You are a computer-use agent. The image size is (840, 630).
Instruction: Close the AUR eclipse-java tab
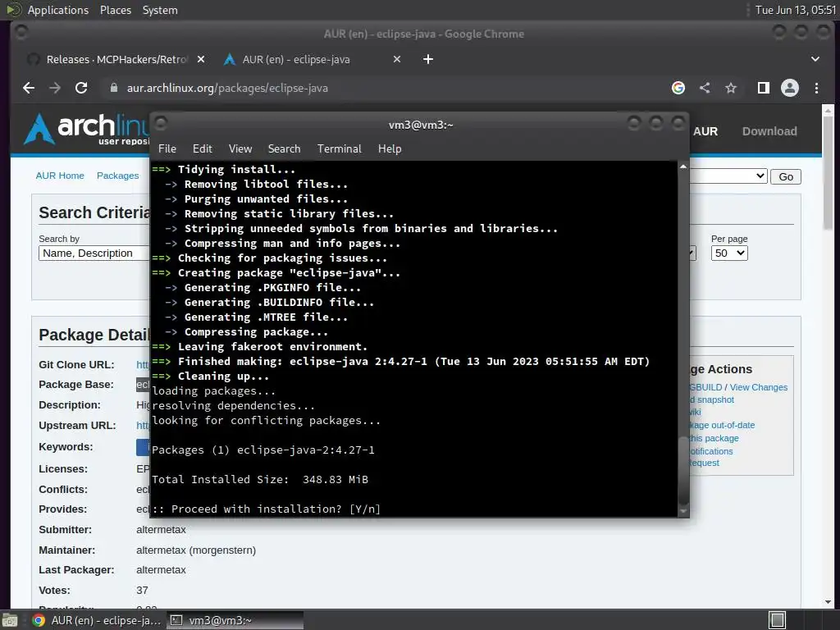[397, 59]
